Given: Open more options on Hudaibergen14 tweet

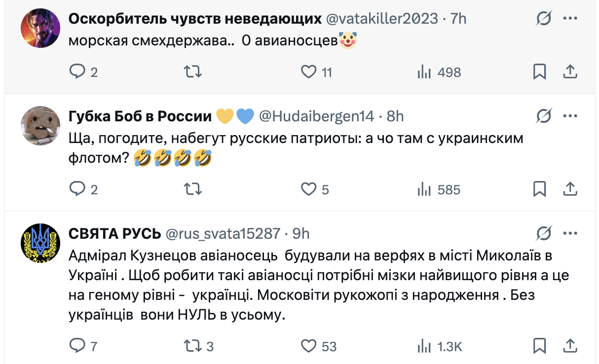Looking at the screenshot, I should [x=570, y=116].
